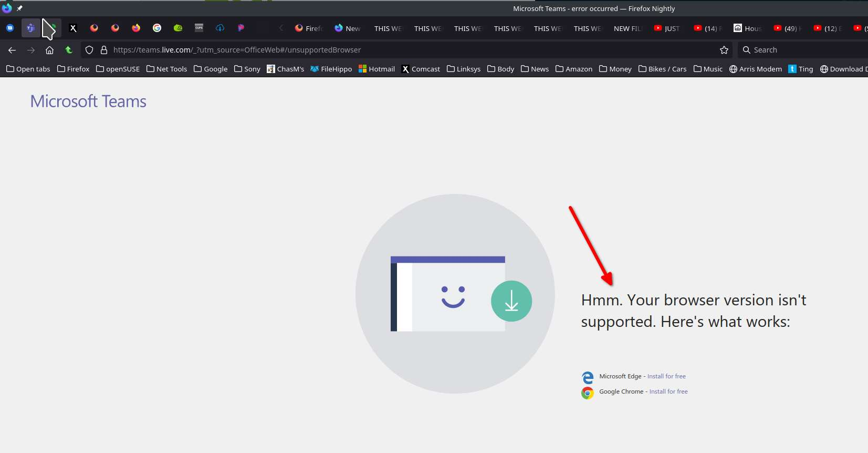The width and height of the screenshot is (868, 453).
Task: Open the Music bookmarks folder
Action: (708, 69)
